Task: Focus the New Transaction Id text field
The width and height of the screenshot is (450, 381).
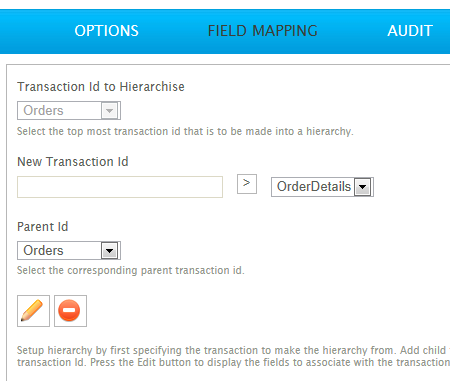Action: [x=120, y=187]
